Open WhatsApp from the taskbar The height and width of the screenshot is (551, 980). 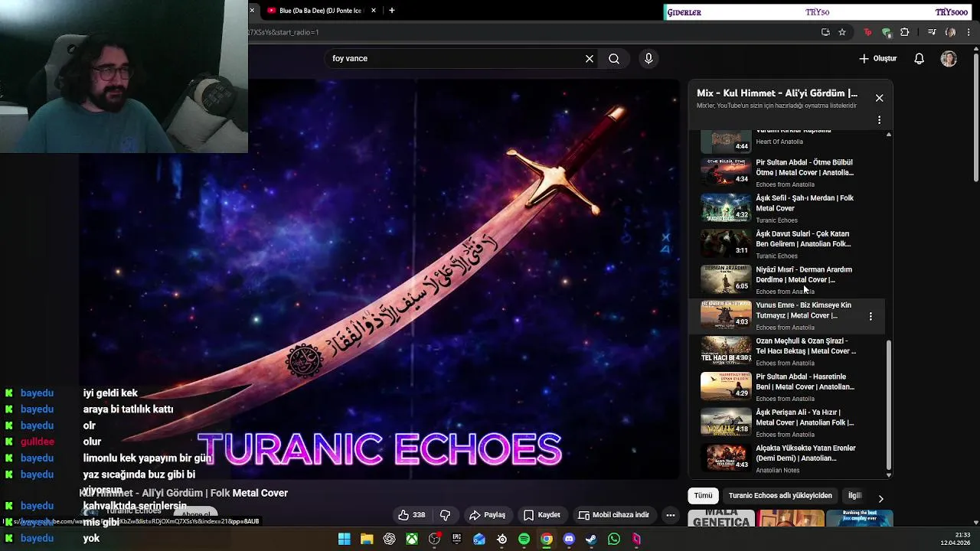pos(614,540)
